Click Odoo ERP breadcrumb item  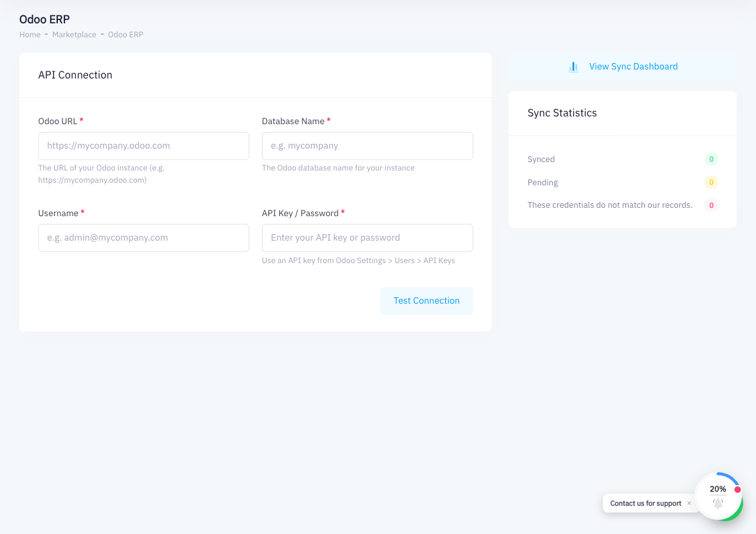tap(125, 35)
